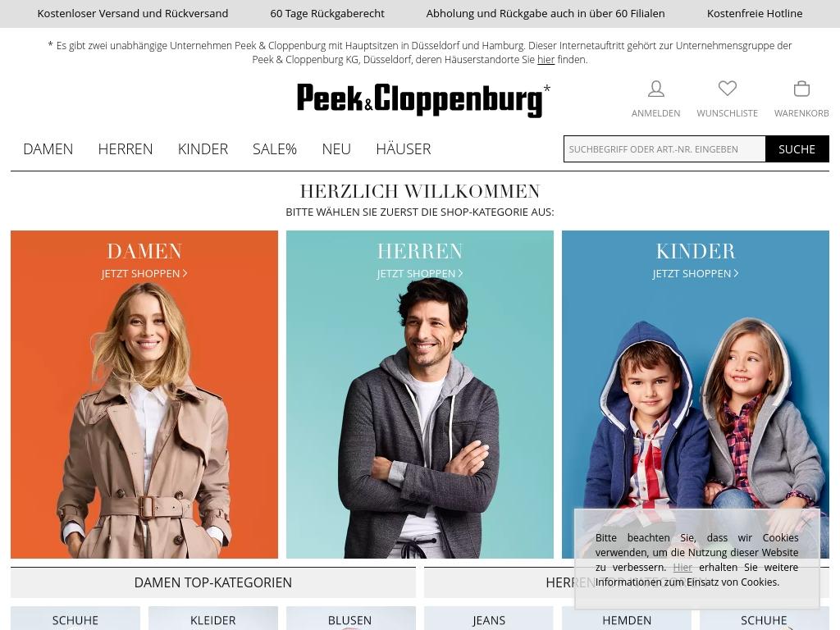Image resolution: width=840 pixels, height=630 pixels.
Task: Select the Damen category image tile
Action: tap(144, 395)
